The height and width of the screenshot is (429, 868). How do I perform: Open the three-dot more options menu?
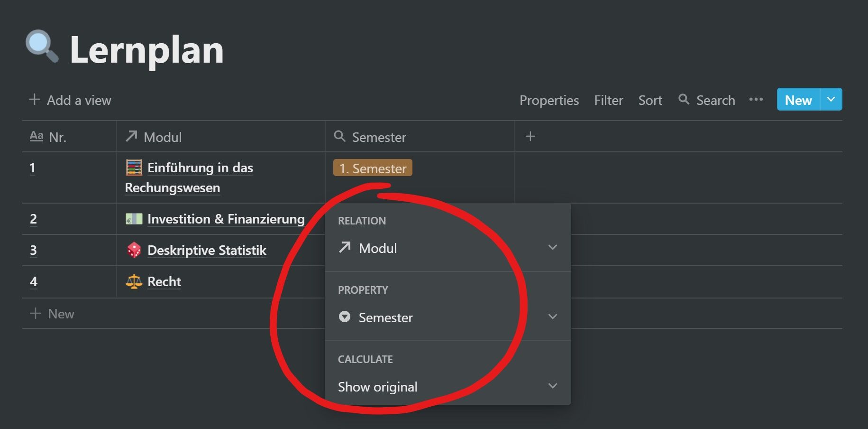click(x=756, y=100)
